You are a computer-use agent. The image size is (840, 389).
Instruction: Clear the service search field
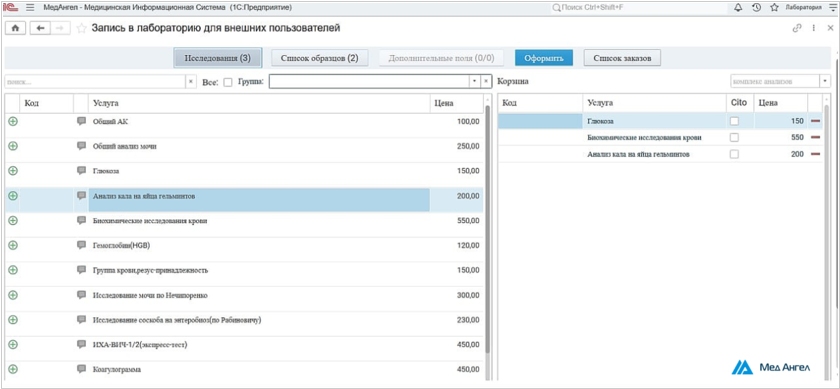pyautogui.click(x=192, y=81)
